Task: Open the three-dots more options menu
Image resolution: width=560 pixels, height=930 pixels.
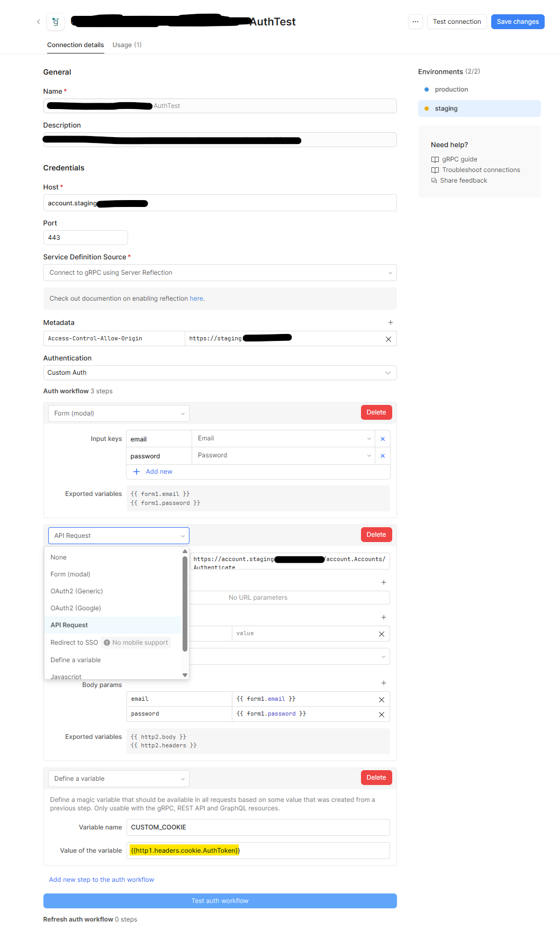Action: pos(416,22)
